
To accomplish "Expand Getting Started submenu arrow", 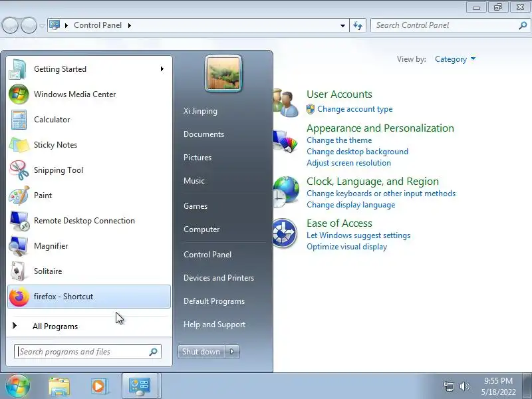I will tap(162, 69).
